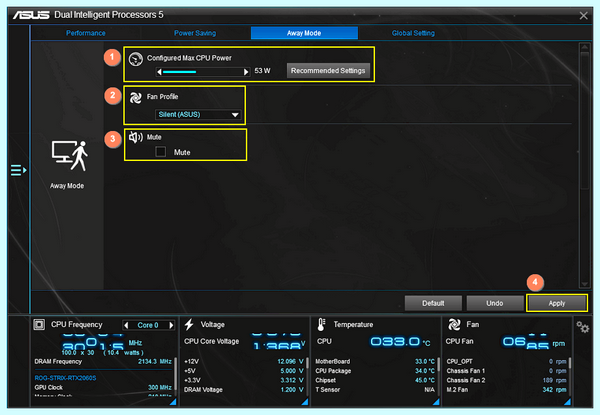Click the Fan panel scrollbar

570,376
